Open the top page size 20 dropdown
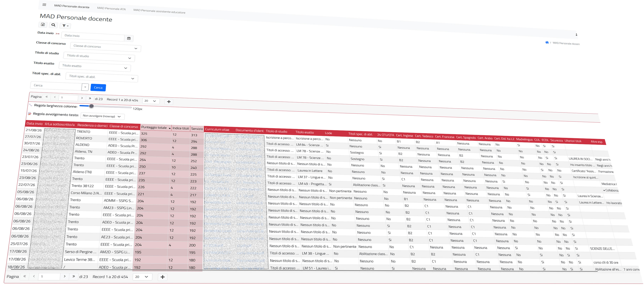The width and height of the screenshot is (644, 287). [151, 101]
